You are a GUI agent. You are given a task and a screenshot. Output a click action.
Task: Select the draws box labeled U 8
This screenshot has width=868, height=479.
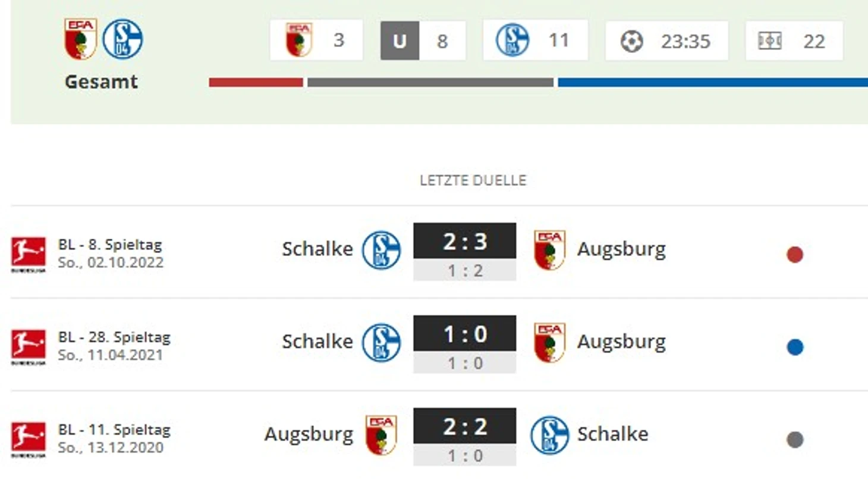click(x=423, y=40)
